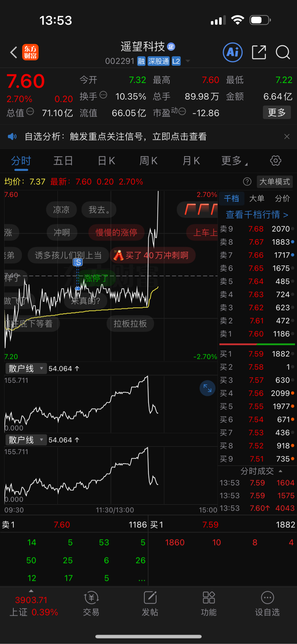Open first 散户线 indicator dropdown

pos(26,369)
